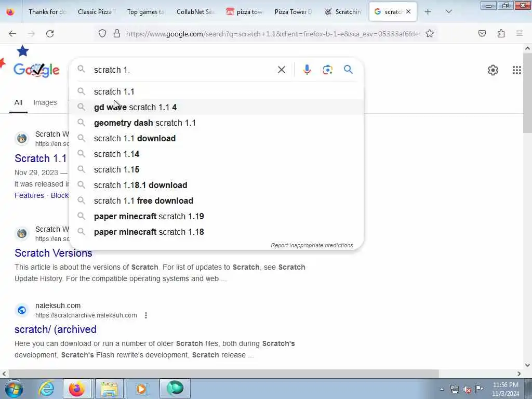Image resolution: width=532 pixels, height=399 pixels.
Task: Open Firefox hamburger application menu
Action: pos(520,33)
